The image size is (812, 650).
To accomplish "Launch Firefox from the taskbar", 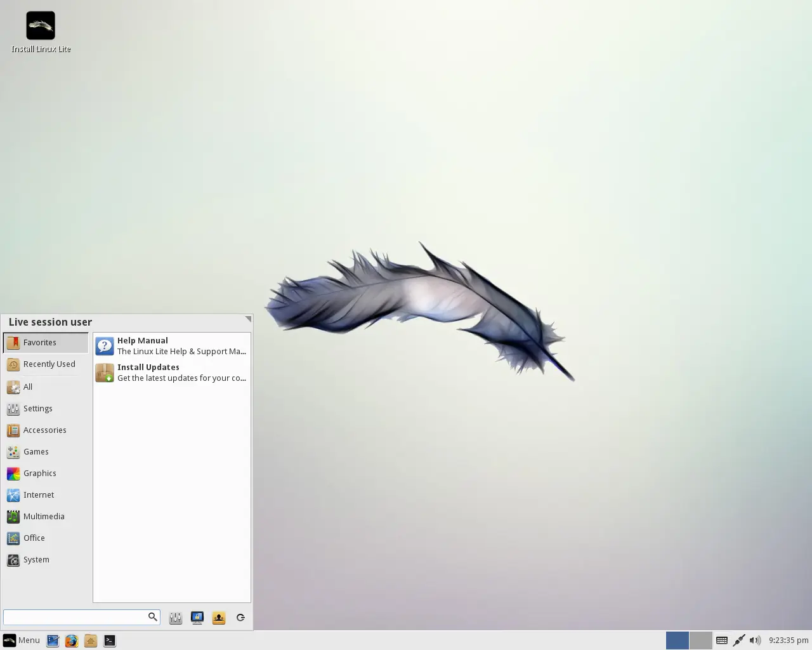I will coord(72,641).
